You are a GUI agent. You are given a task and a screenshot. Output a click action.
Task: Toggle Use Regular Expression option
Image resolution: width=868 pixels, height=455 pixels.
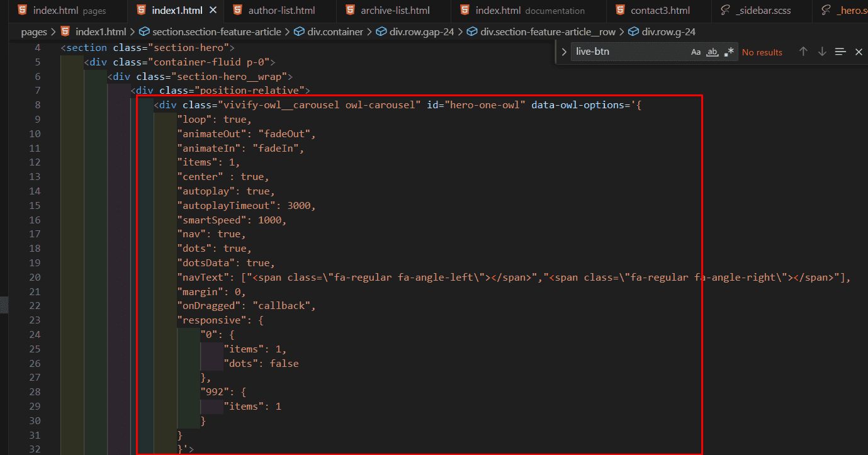729,52
